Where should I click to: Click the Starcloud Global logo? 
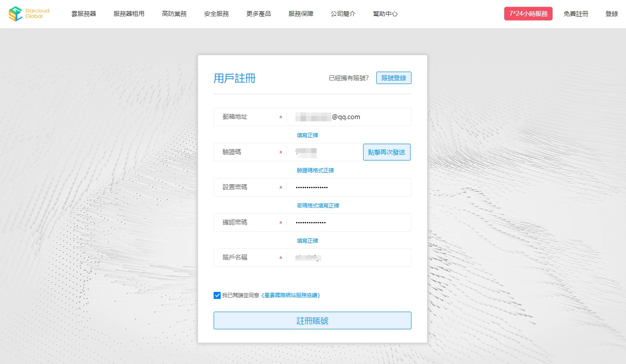[29, 14]
